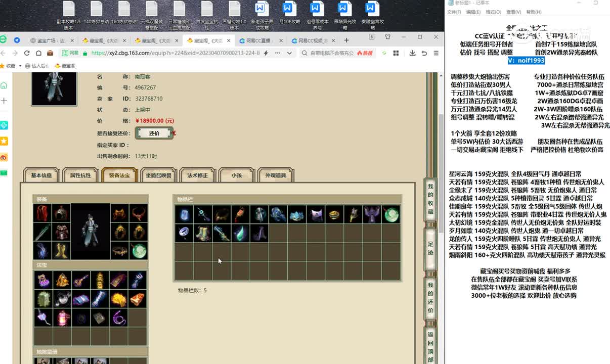Open the 格式(O) menu in Notepad
This screenshot has width=610, height=364.
point(493,12)
